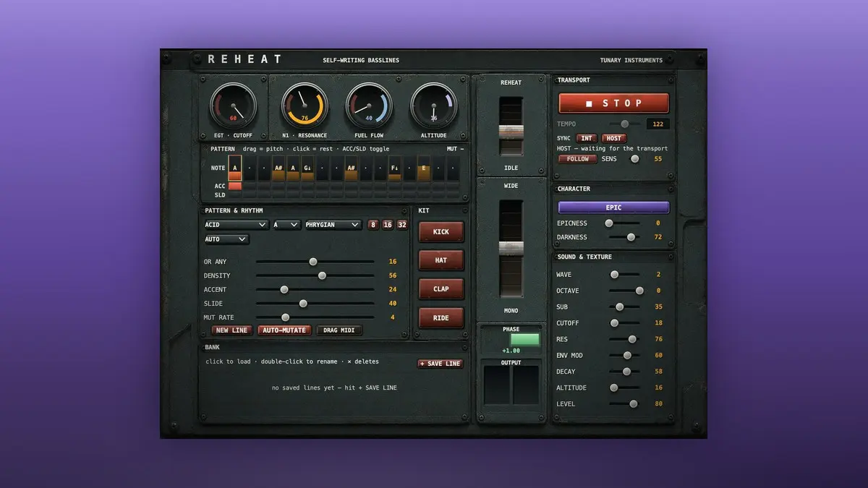
Task: Click the EGT Cutoff gauge knob
Action: [x=233, y=106]
